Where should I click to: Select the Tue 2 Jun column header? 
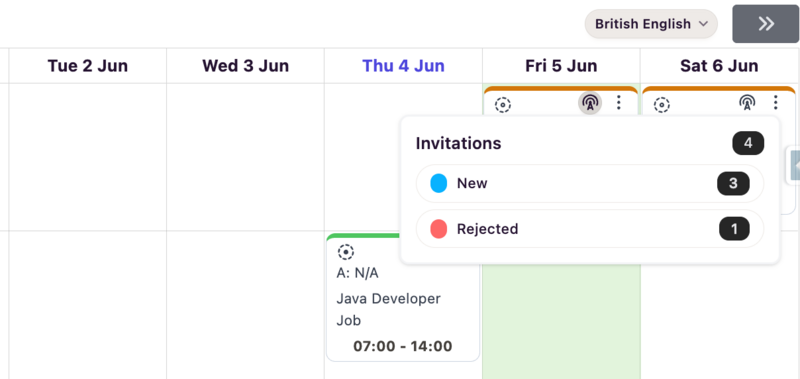(88, 66)
